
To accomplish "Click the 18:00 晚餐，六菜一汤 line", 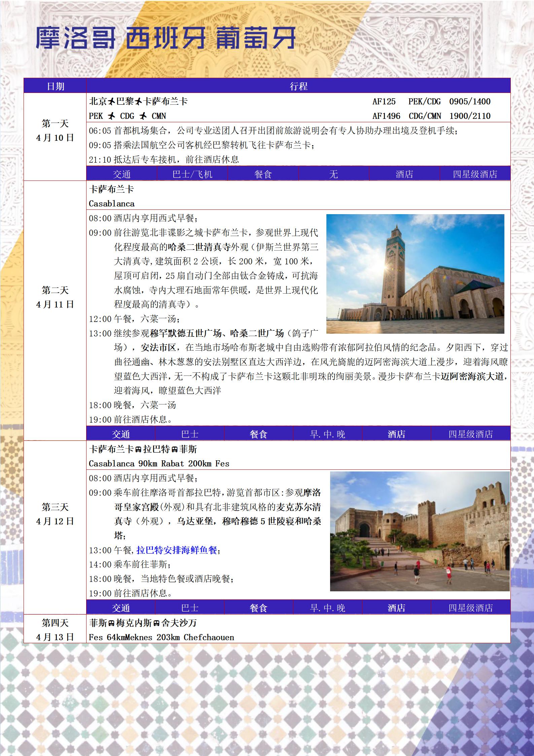I will point(132,405).
